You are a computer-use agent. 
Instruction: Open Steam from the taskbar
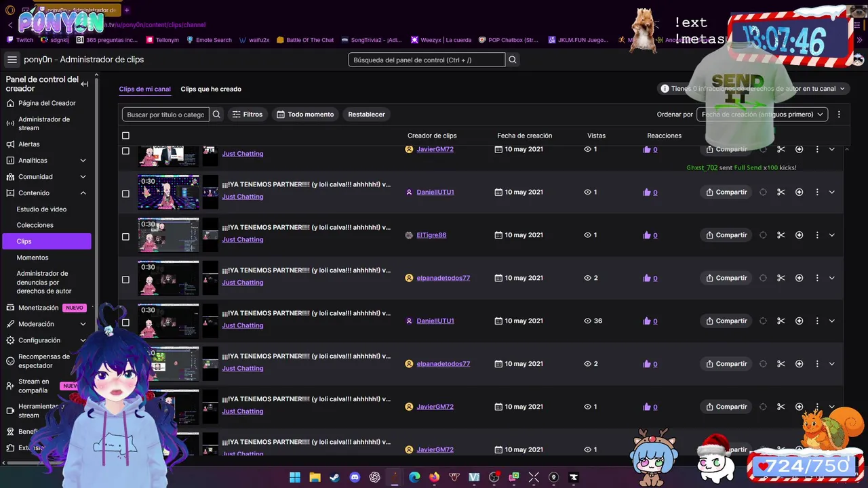click(x=334, y=477)
